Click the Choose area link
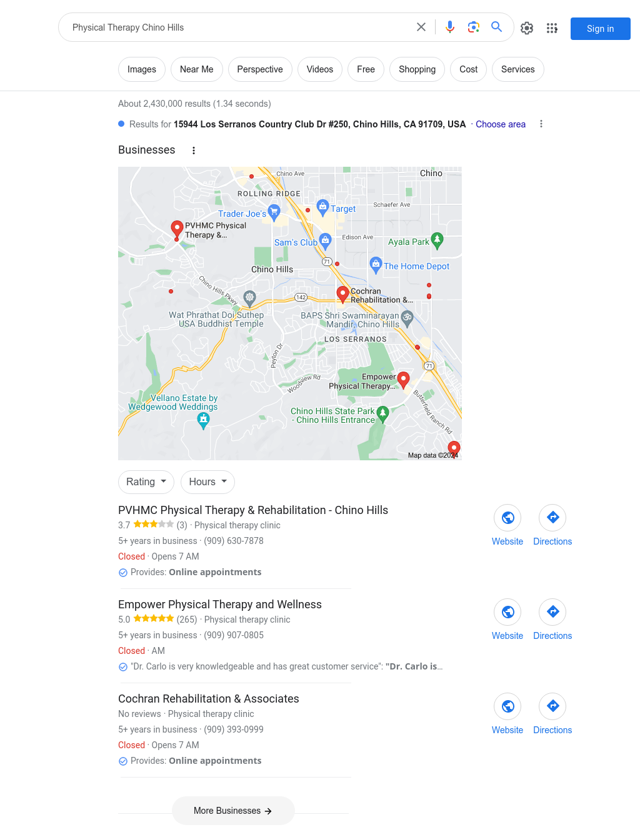The height and width of the screenshot is (840, 640). pyautogui.click(x=501, y=124)
